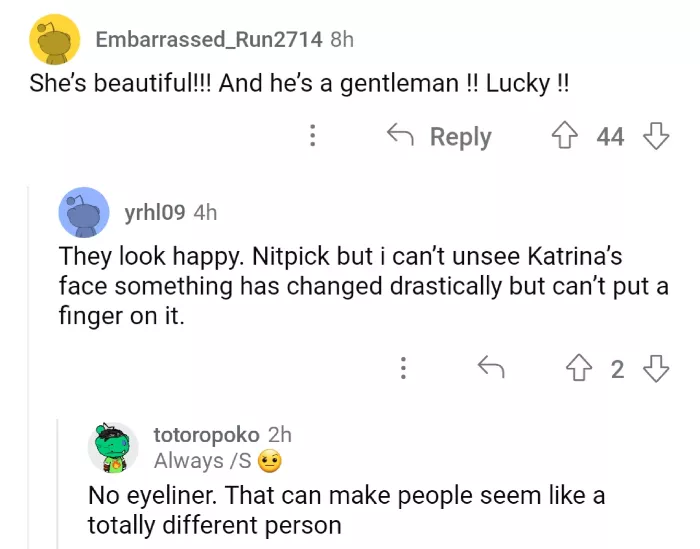Open totoropoko's profile via username
The image size is (700, 549).
(206, 435)
